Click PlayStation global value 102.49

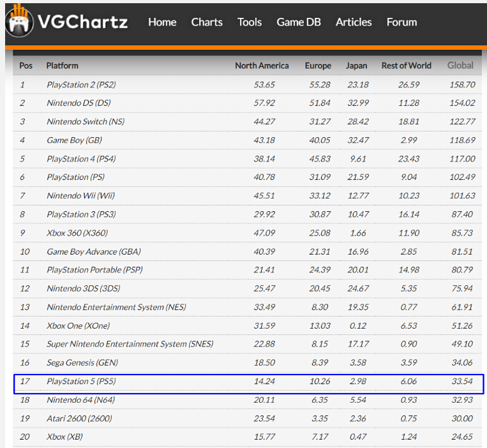[x=463, y=177]
